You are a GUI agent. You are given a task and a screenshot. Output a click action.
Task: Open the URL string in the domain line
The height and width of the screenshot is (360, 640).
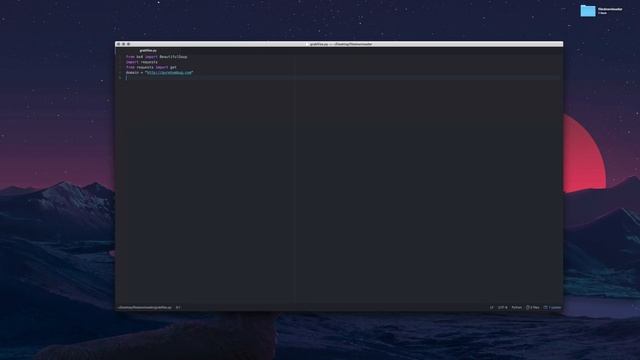[x=169, y=73]
